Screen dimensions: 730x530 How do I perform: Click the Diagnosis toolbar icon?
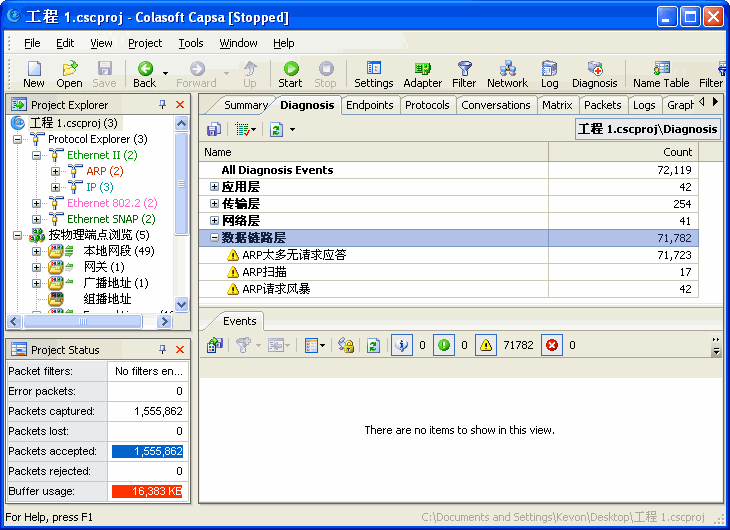594,74
